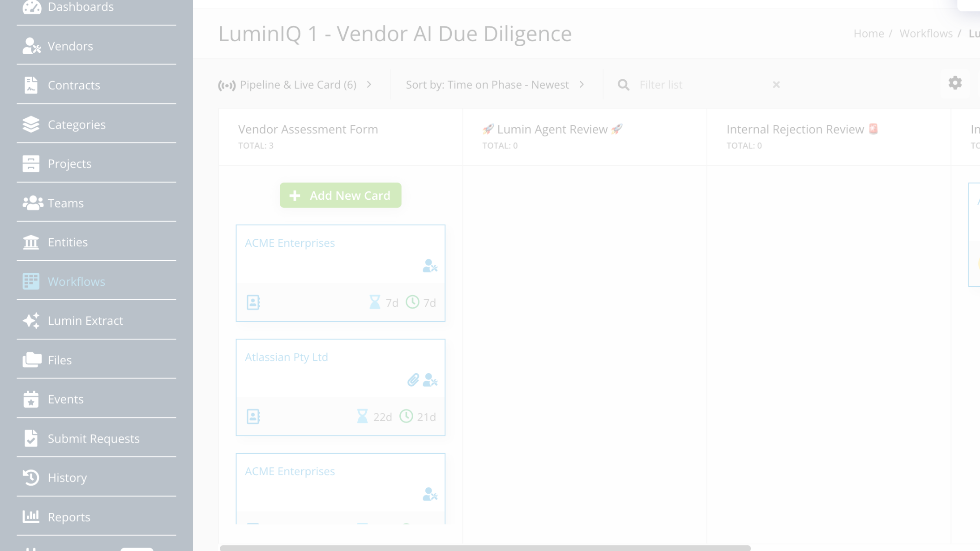The height and width of the screenshot is (551, 980).
Task: Click the settings gear icon
Action: (955, 83)
